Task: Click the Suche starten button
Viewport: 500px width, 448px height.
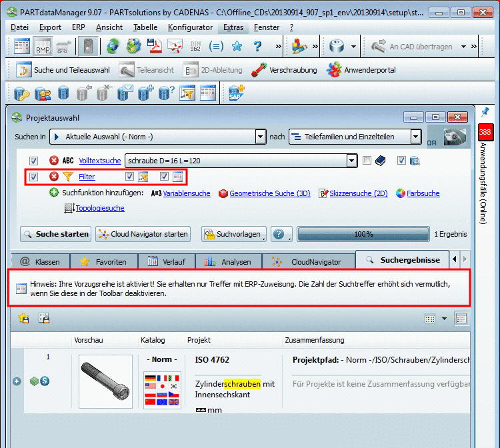Action: (56, 234)
